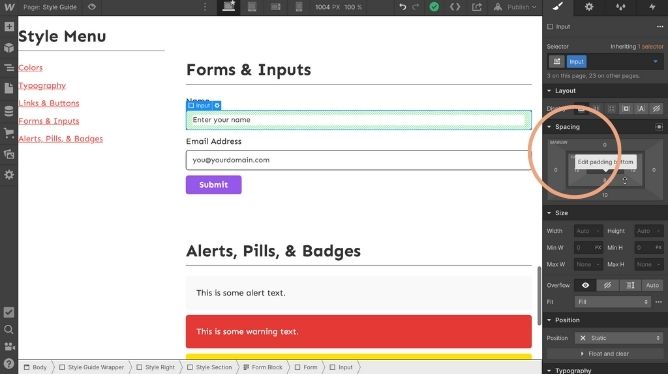This screenshot has height=374, width=668.
Task: Open the search magnifier in left sidebar
Action: (9, 329)
